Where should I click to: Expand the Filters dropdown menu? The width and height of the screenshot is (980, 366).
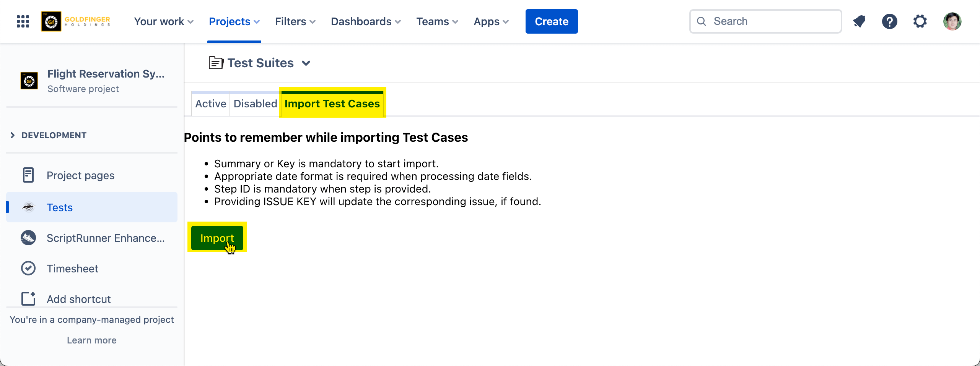(295, 21)
